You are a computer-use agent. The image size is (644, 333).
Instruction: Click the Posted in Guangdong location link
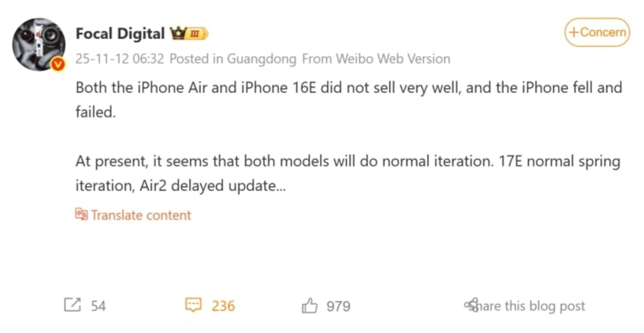234,58
